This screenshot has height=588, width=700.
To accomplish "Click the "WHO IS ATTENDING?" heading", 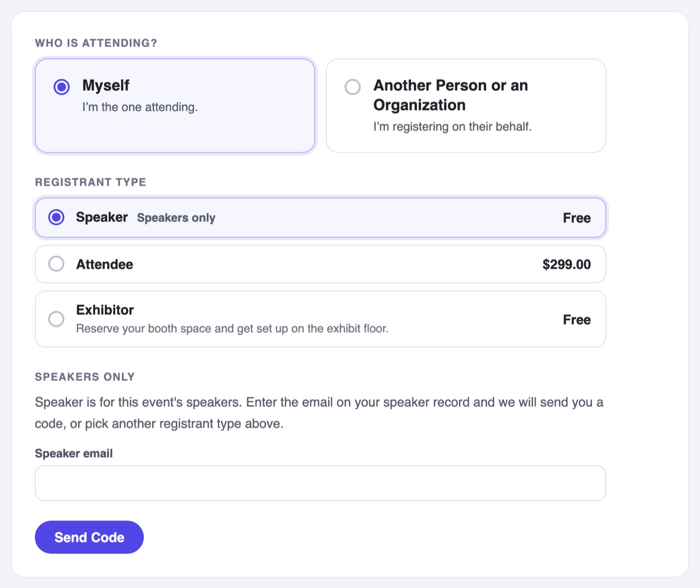I will (96, 43).
